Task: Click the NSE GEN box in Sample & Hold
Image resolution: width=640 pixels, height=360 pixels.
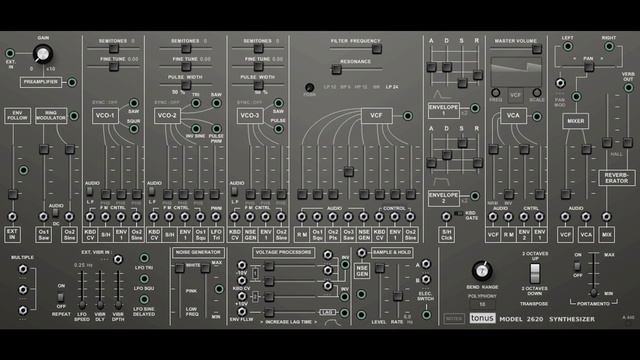Action: point(362,271)
